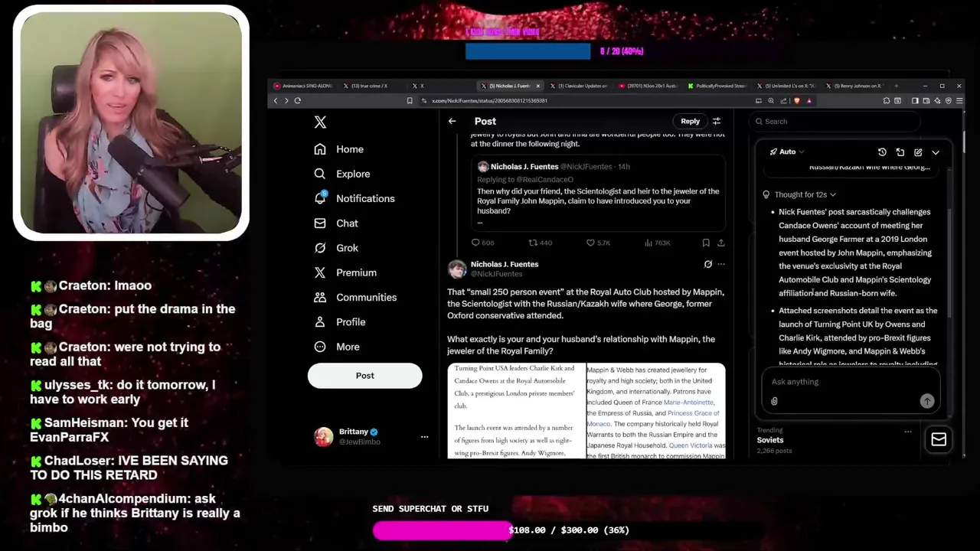The height and width of the screenshot is (551, 980).
Task: Open Home in the X sidebar
Action: point(338,149)
